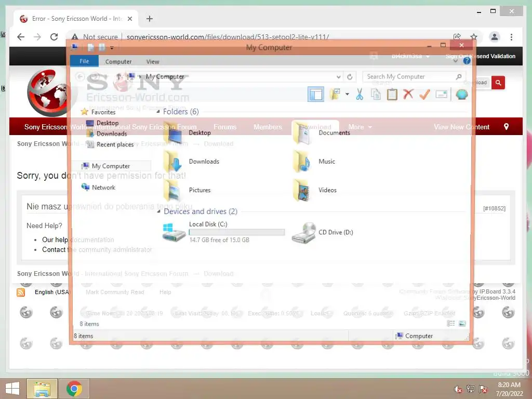
Task: Click the blue Help question mark icon
Action: (x=467, y=61)
